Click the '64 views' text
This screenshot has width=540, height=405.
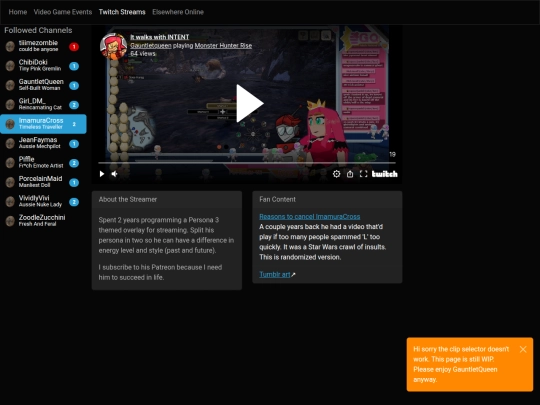pos(143,54)
